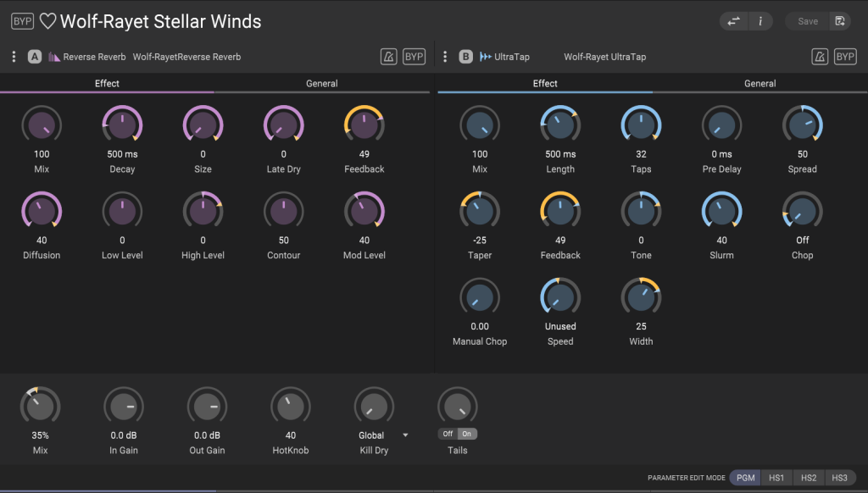This screenshot has height=493, width=868.
Task: Click the Save button
Action: [808, 21]
